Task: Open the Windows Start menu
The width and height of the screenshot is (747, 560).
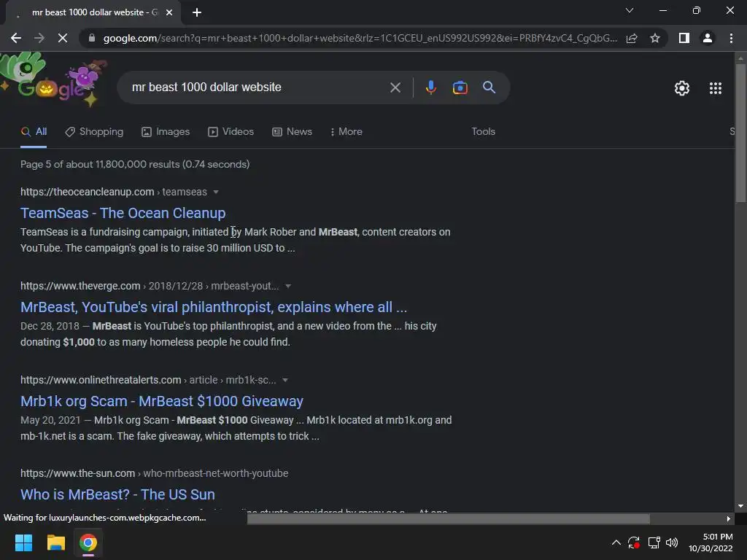Action: [23, 542]
